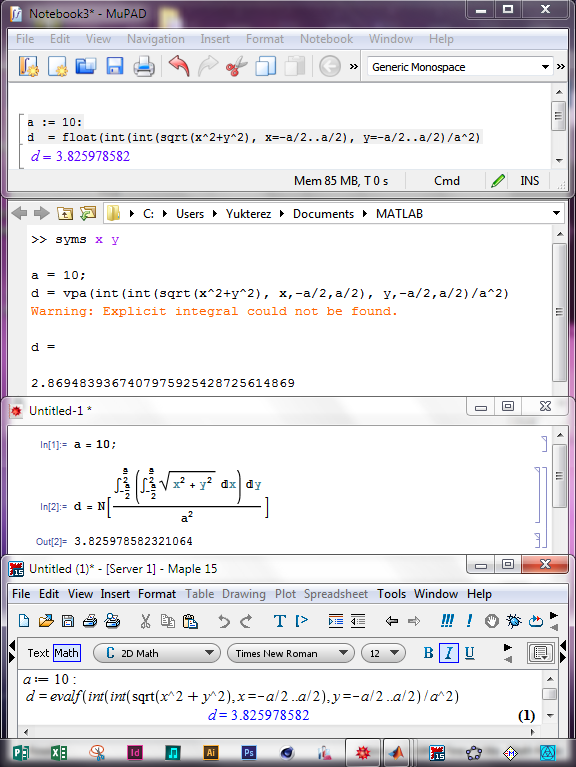Open the View menu in MuPAD
Viewport: 576px width, 767px height.
(98, 39)
